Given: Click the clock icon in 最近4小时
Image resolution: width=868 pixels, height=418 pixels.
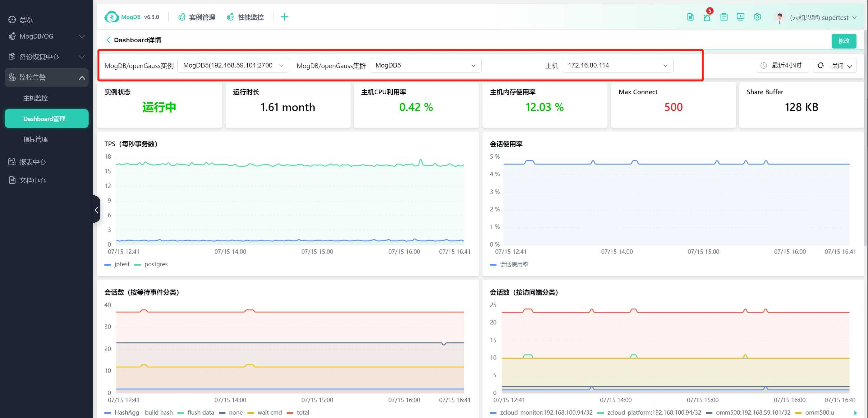Looking at the screenshot, I should [x=764, y=65].
